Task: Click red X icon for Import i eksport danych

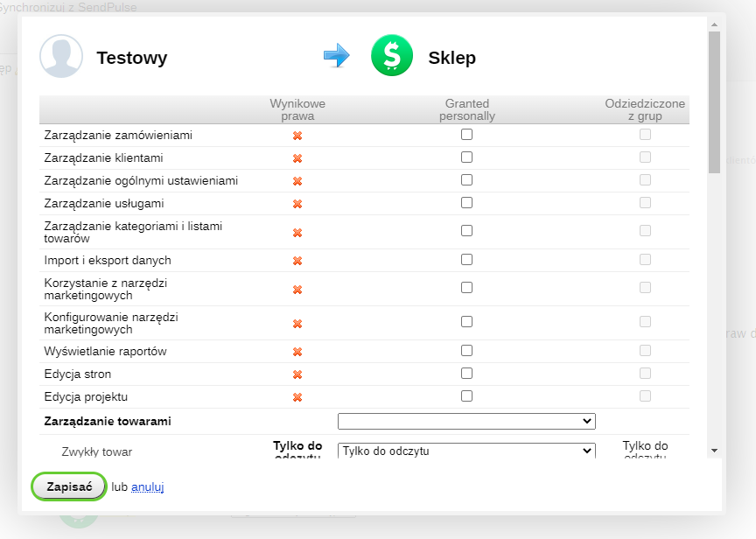Action: (297, 261)
